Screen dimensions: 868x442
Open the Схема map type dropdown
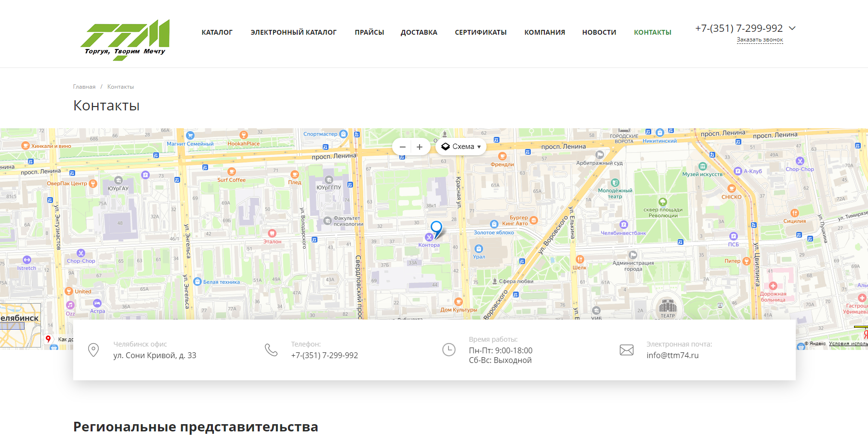[x=464, y=146]
